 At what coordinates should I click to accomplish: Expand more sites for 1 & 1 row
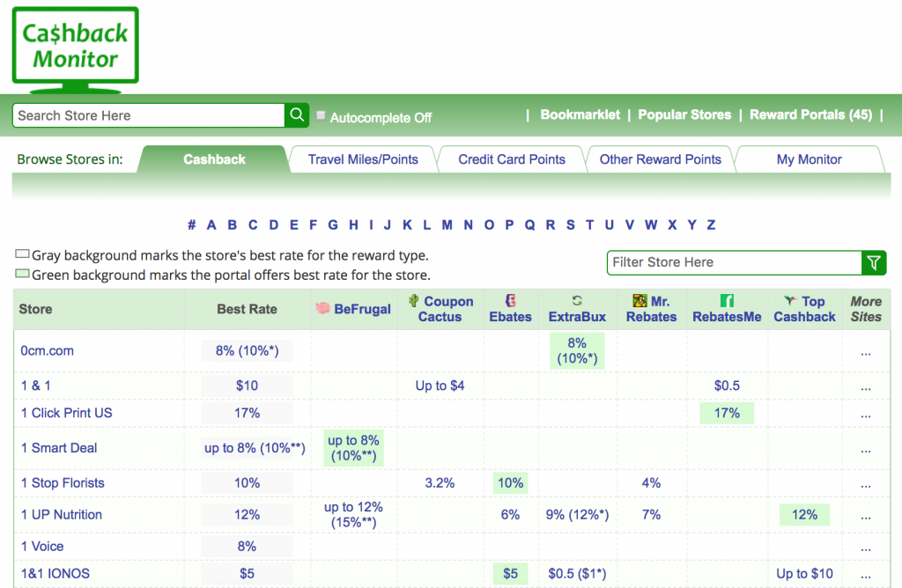tap(866, 387)
